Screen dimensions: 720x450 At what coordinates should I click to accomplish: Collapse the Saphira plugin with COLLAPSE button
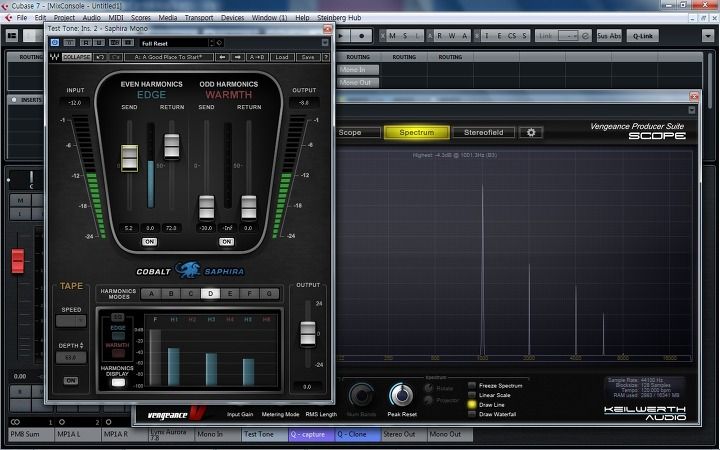click(77, 57)
